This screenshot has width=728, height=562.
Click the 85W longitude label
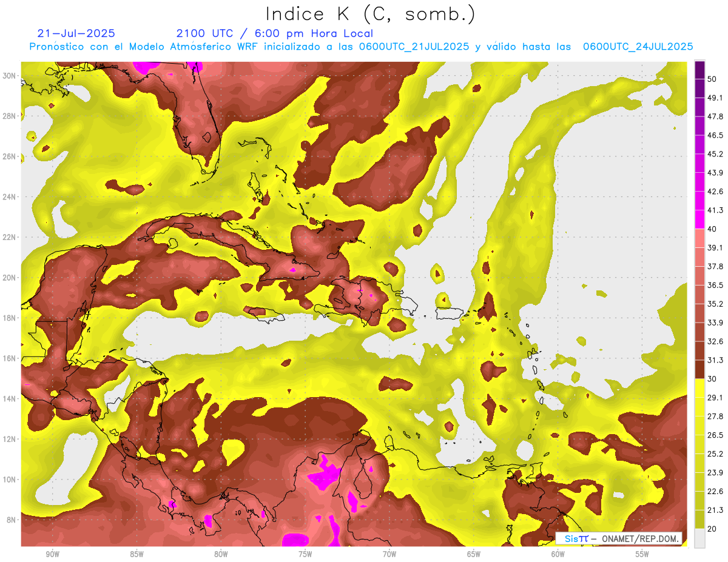tap(136, 554)
